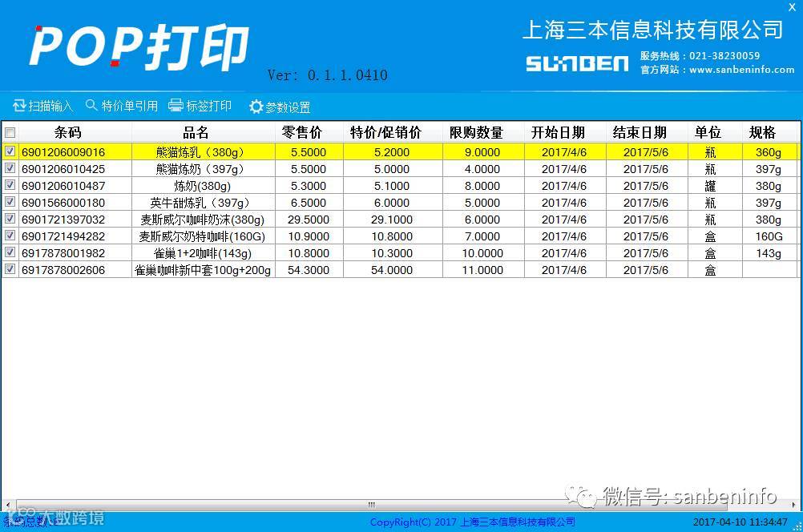This screenshot has width=803, height=532.
Task: Click retail price cell 29.5000
Action: (x=309, y=220)
